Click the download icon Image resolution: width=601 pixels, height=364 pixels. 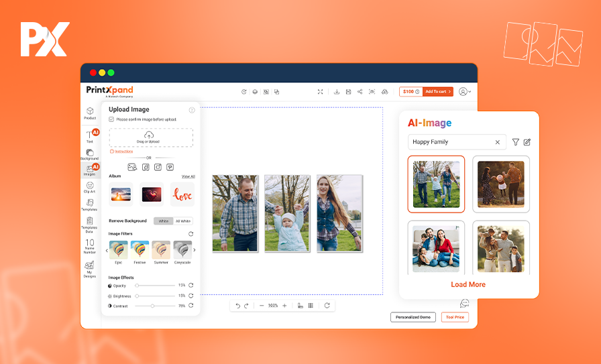(337, 92)
